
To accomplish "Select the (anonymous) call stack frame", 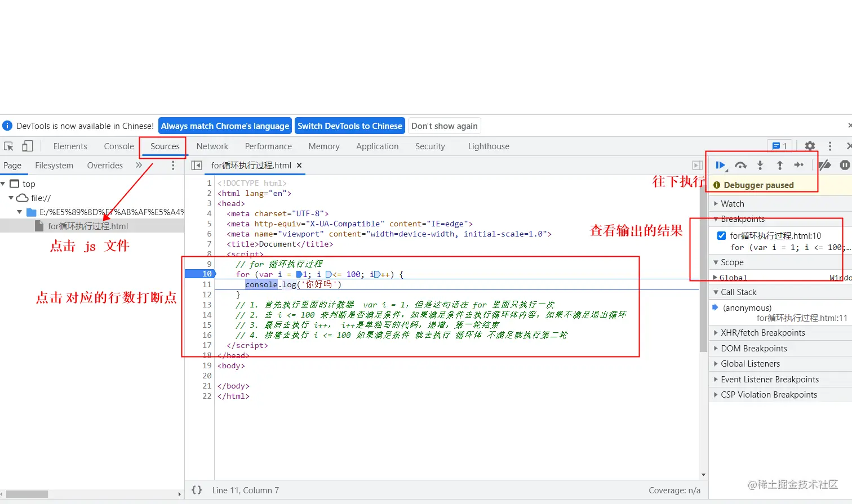I will pos(780,313).
